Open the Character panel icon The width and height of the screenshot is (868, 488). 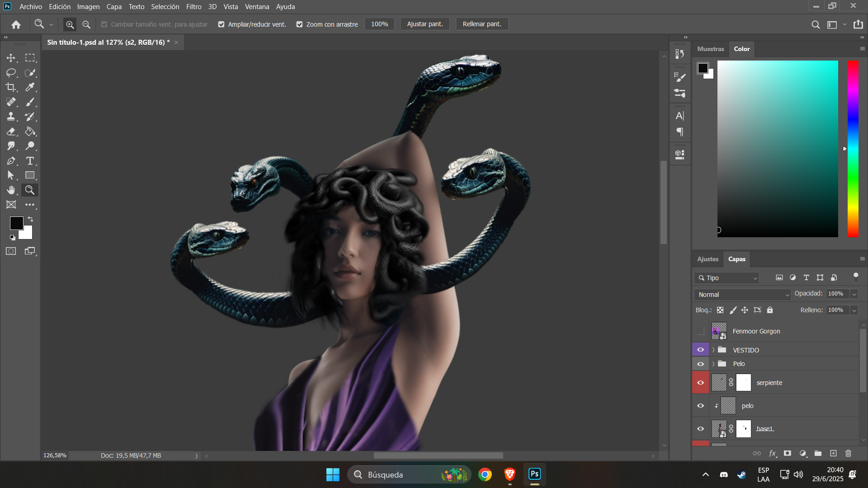pyautogui.click(x=680, y=116)
